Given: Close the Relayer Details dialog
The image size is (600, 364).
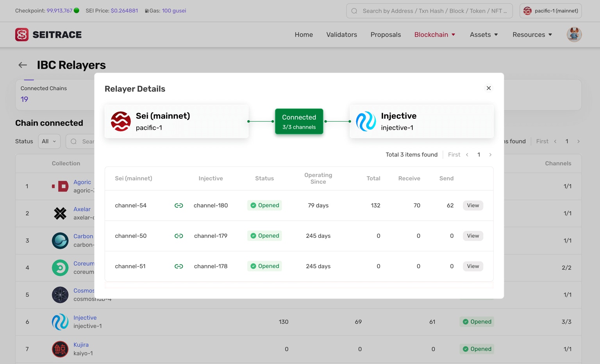Looking at the screenshot, I should pyautogui.click(x=488, y=88).
